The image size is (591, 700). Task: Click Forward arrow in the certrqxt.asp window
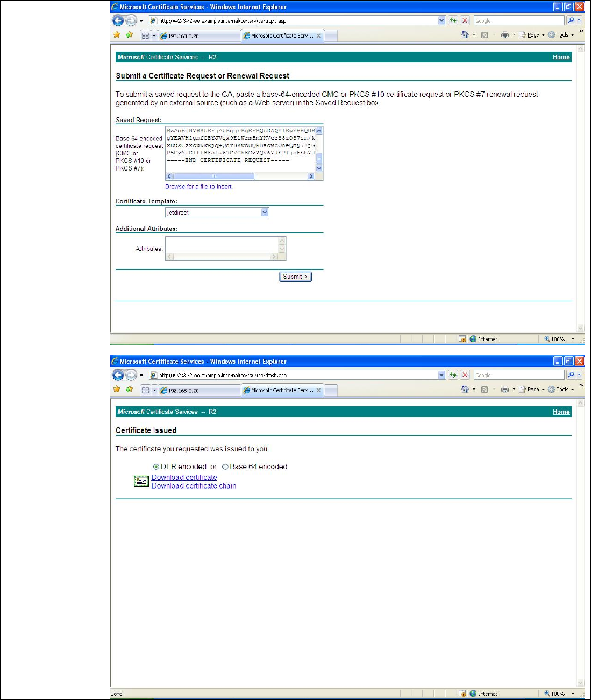pos(131,20)
